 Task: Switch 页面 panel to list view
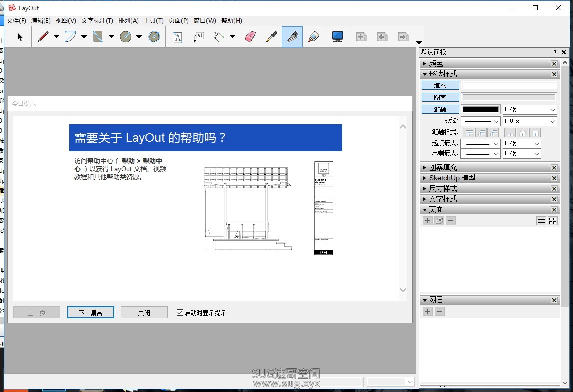click(541, 221)
